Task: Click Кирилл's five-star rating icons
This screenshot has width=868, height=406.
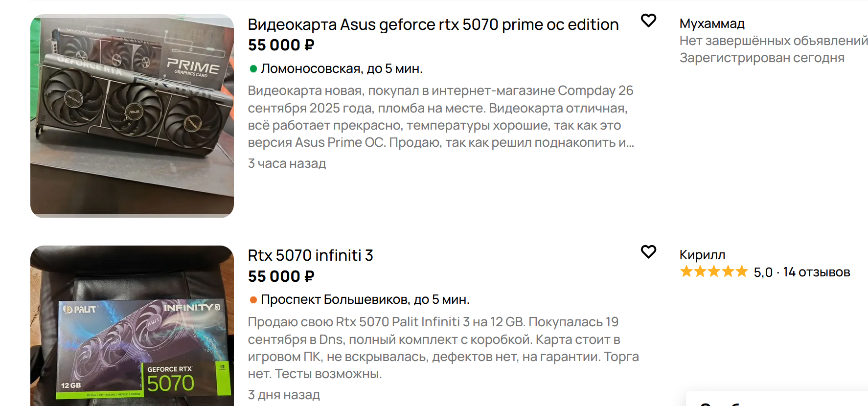Action: click(x=714, y=271)
